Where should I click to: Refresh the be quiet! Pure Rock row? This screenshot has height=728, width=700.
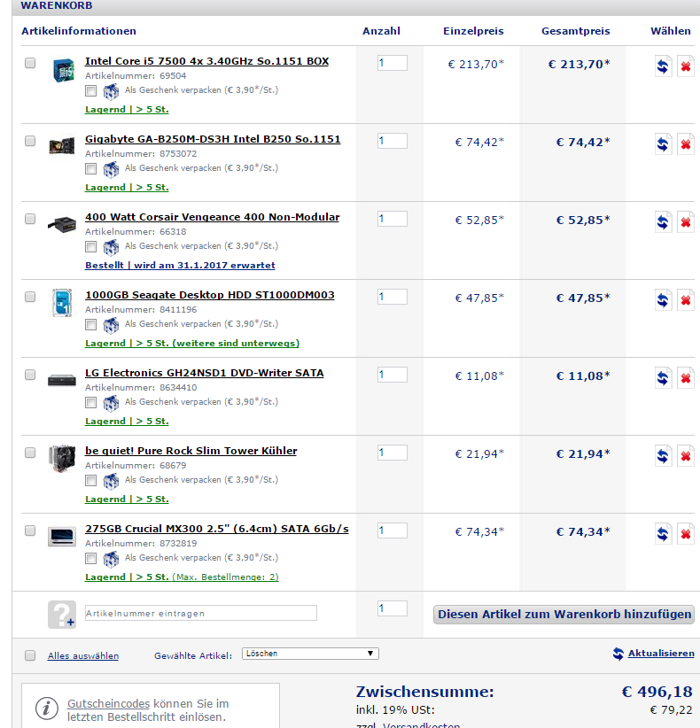click(x=663, y=456)
